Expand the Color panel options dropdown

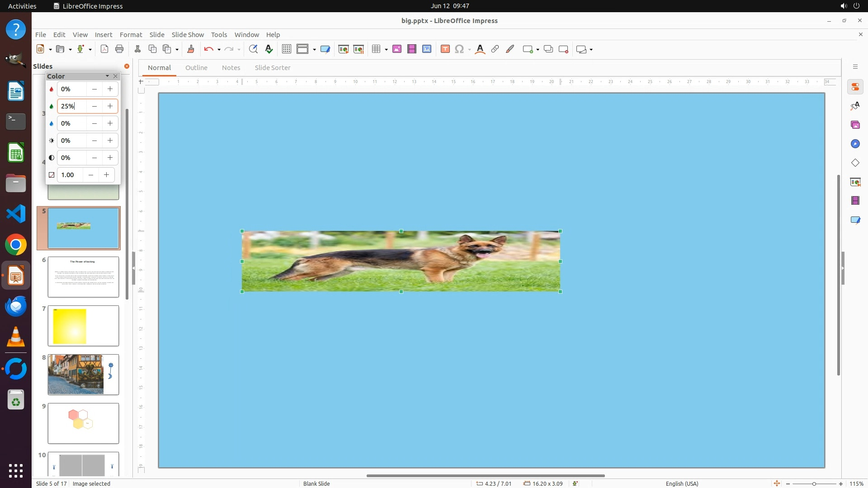(x=107, y=76)
